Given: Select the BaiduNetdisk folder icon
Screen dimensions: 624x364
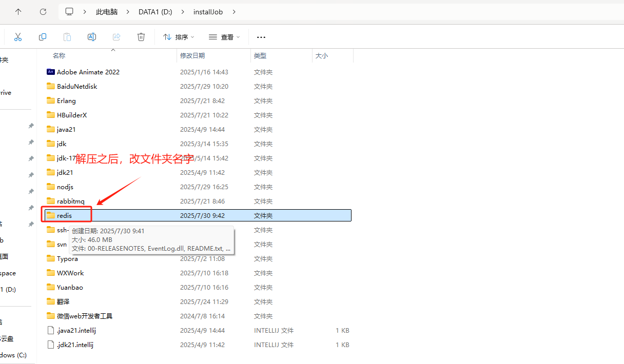Looking at the screenshot, I should tap(50, 86).
